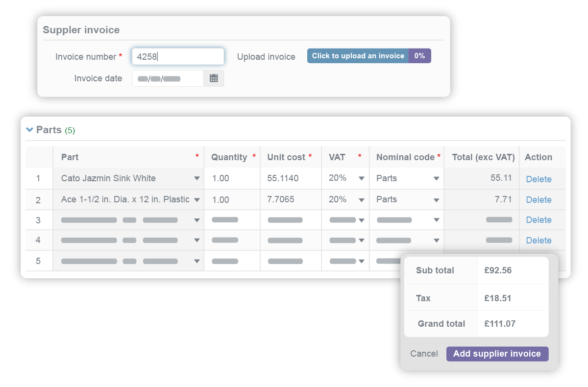Image resolution: width=588 pixels, height=387 pixels.
Task: Delete the Ace Plastic part line
Action: [x=539, y=199]
